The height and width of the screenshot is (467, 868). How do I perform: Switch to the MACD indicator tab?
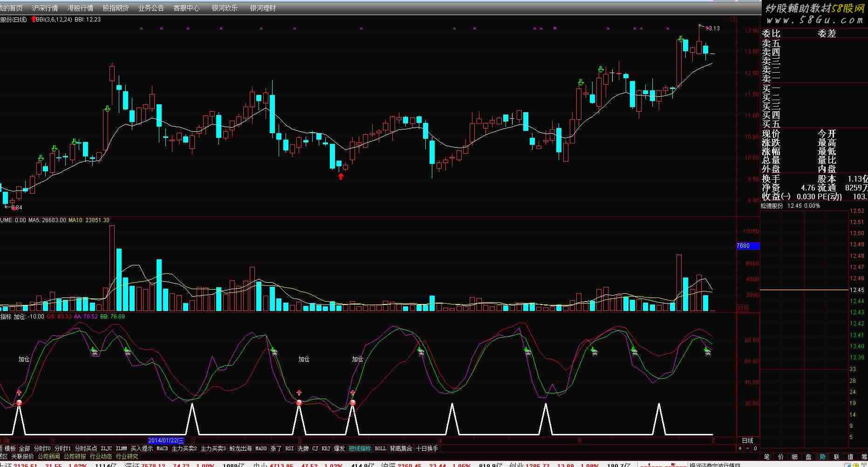pyautogui.click(x=162, y=448)
